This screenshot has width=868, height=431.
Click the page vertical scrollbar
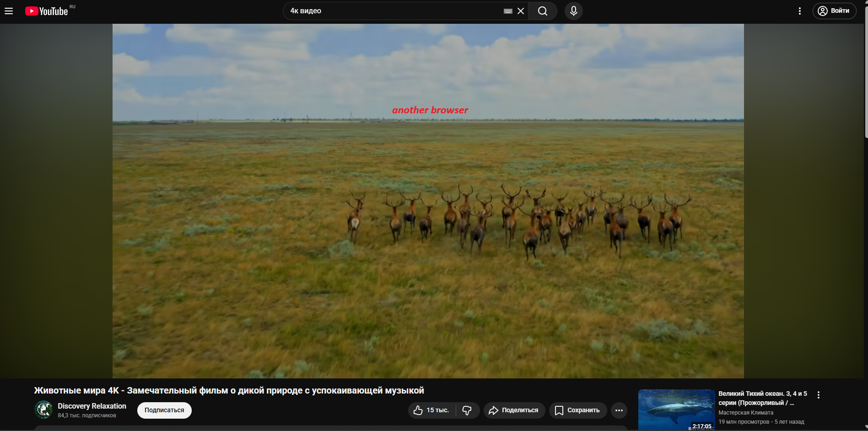coord(865,82)
